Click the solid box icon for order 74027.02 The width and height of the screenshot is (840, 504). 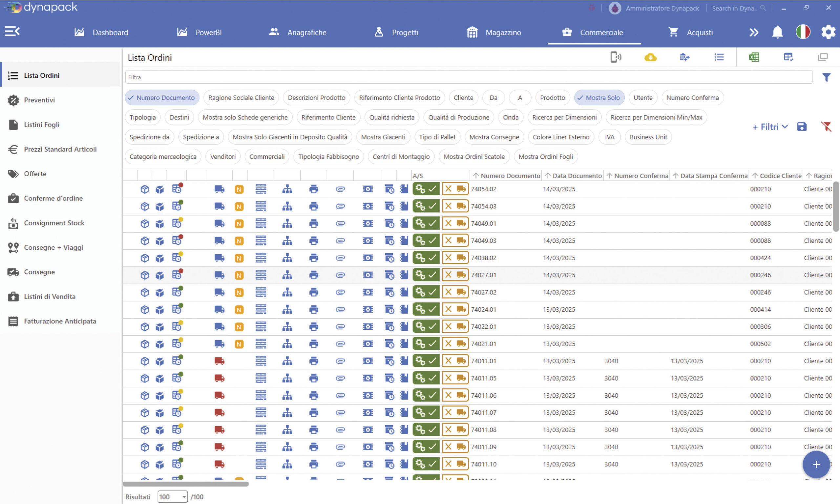[159, 292]
